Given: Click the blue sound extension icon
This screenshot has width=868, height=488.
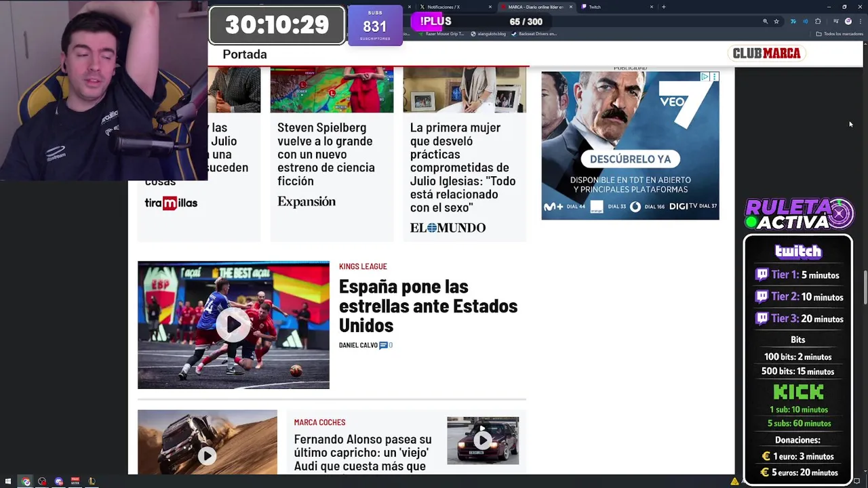Looking at the screenshot, I should pos(806,22).
